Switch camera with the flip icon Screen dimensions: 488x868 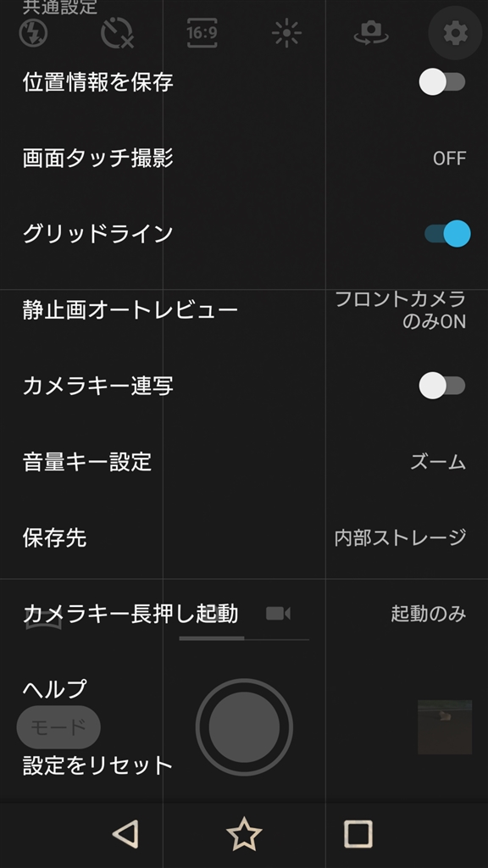coord(371,33)
